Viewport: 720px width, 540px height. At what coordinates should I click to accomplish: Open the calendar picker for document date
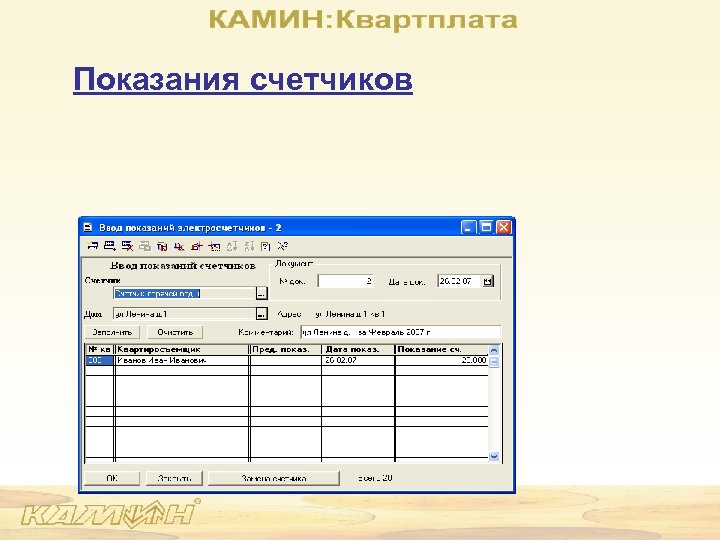click(488, 281)
